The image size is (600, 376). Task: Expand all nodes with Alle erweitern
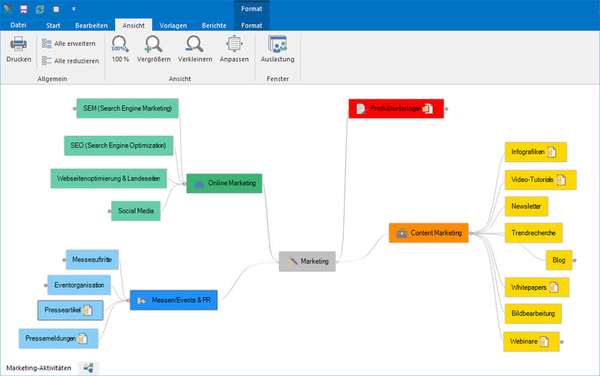[x=69, y=44]
